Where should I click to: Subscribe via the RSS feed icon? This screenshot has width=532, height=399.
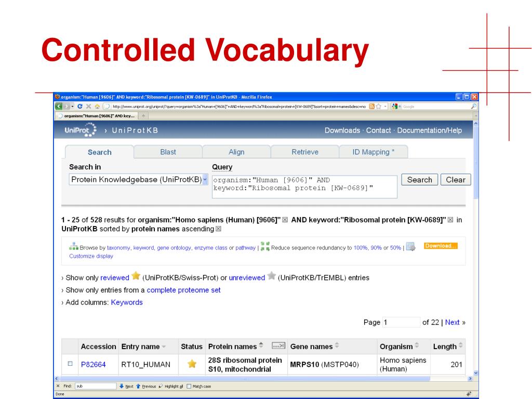click(372, 107)
